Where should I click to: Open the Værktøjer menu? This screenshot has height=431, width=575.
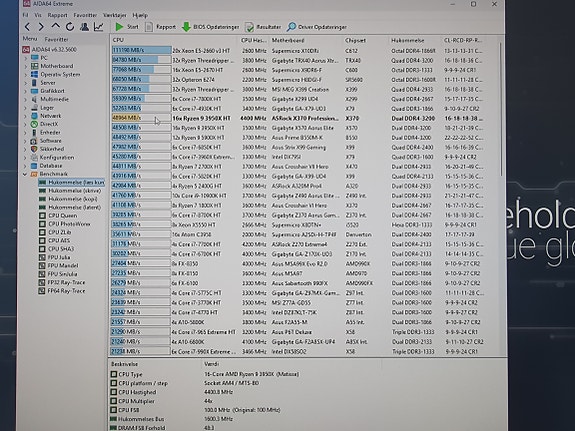114,15
